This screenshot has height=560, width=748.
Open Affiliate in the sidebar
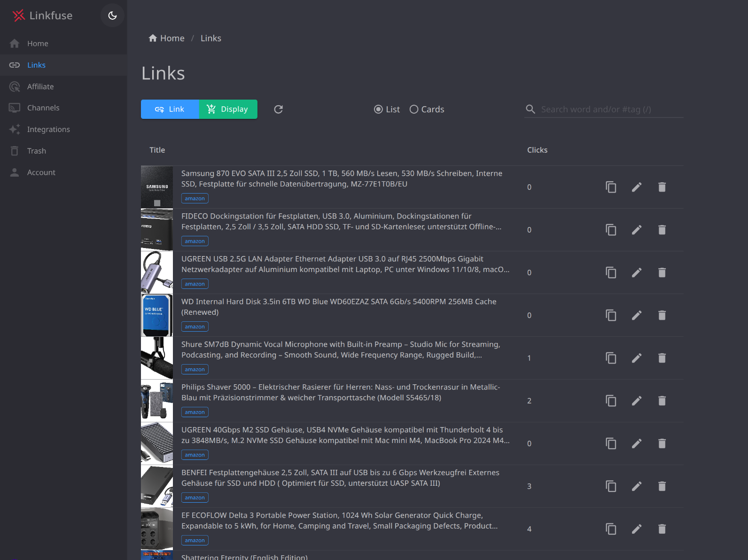point(63,86)
